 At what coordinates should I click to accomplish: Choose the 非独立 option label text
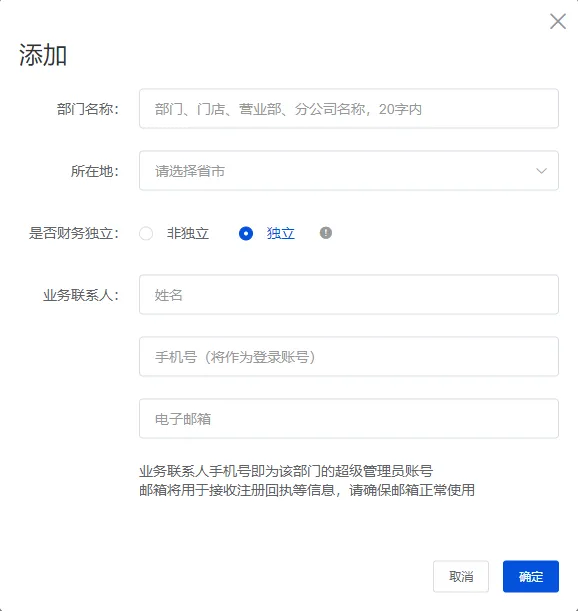(x=188, y=233)
